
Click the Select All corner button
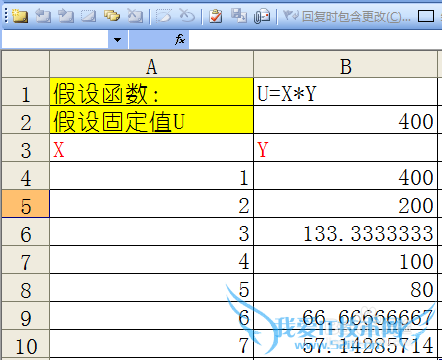pos(26,64)
